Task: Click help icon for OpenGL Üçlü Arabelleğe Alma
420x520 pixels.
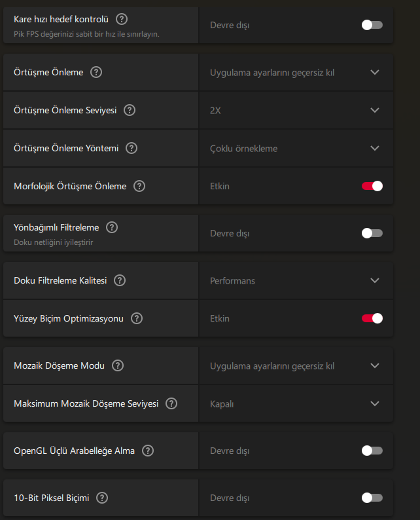Action: 148,451
